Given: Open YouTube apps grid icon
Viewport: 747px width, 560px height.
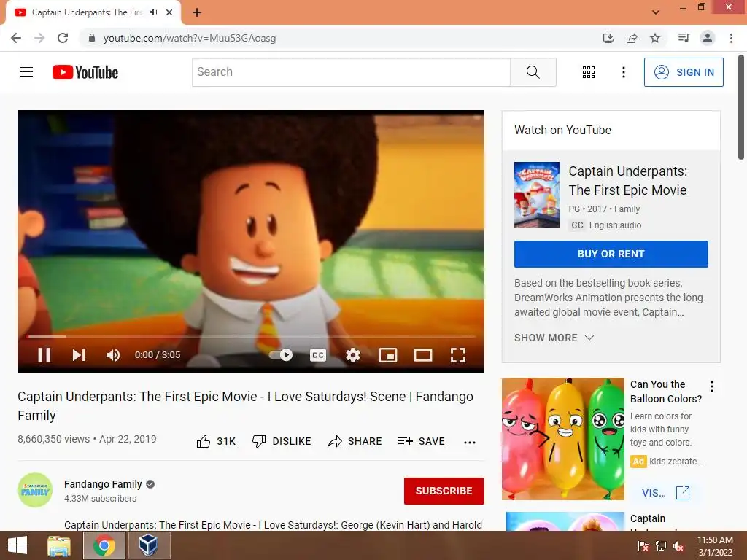Looking at the screenshot, I should pos(589,72).
